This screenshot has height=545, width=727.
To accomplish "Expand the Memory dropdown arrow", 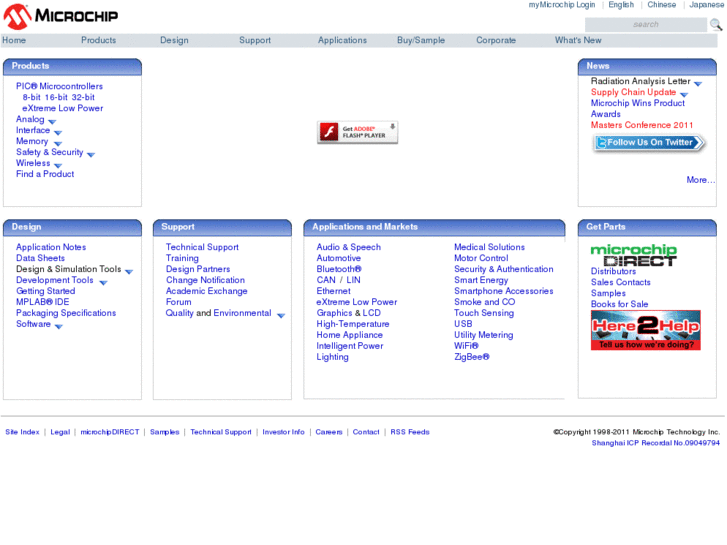I will tap(57, 144).
